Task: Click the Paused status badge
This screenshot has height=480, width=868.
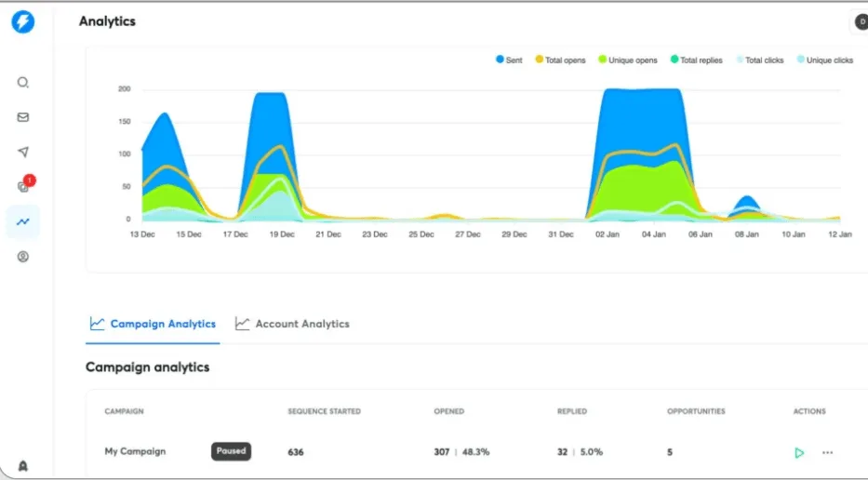Action: [x=231, y=451]
